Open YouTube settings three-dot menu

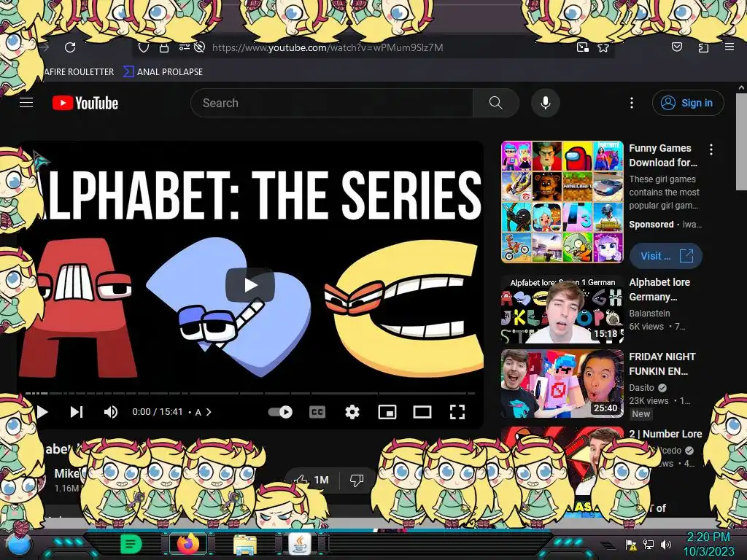tap(632, 102)
